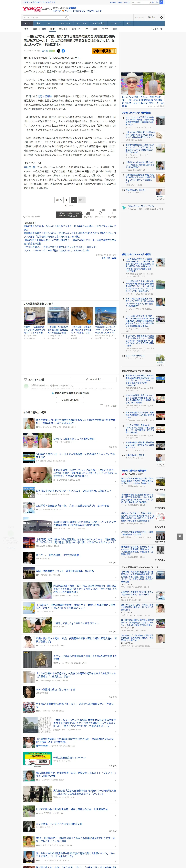Click the ログイン link
Screen dimensions: 186x868
point(57,11)
